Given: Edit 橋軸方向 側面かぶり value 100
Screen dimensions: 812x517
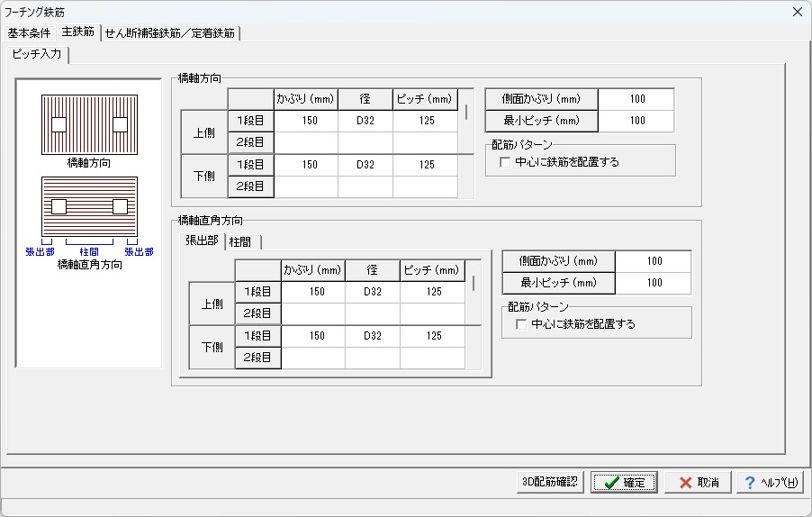Looking at the screenshot, I should point(636,99).
